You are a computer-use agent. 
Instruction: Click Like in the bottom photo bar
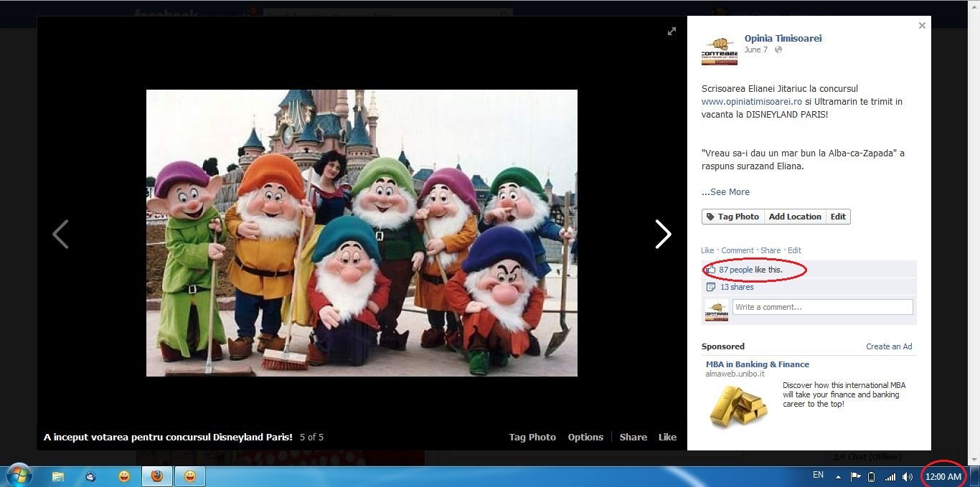pyautogui.click(x=667, y=437)
